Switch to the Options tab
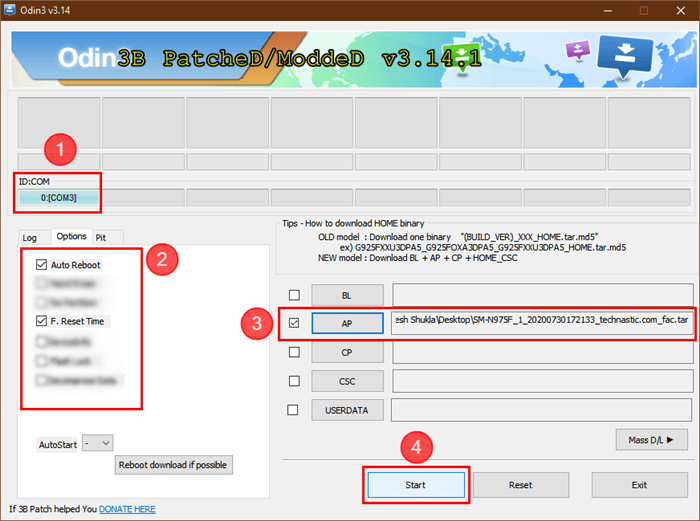The image size is (700, 521). click(x=71, y=236)
